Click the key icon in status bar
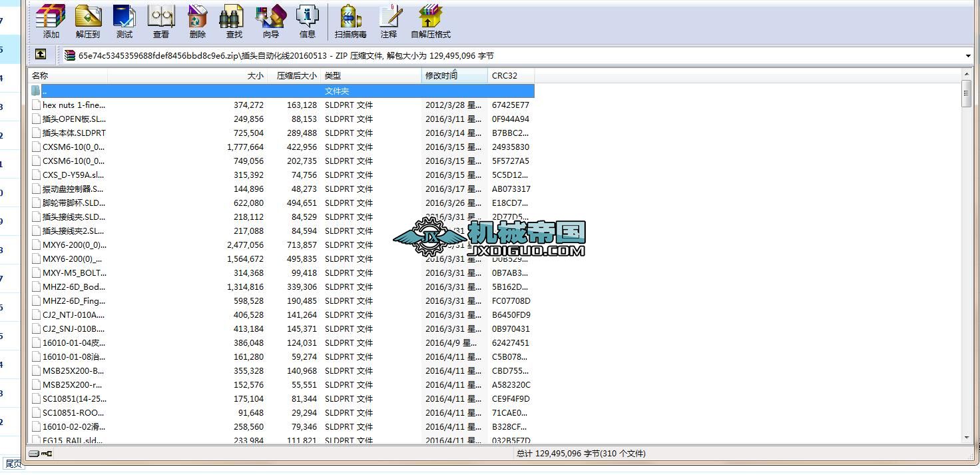Screen dimensions: 980x475 click(x=47, y=454)
